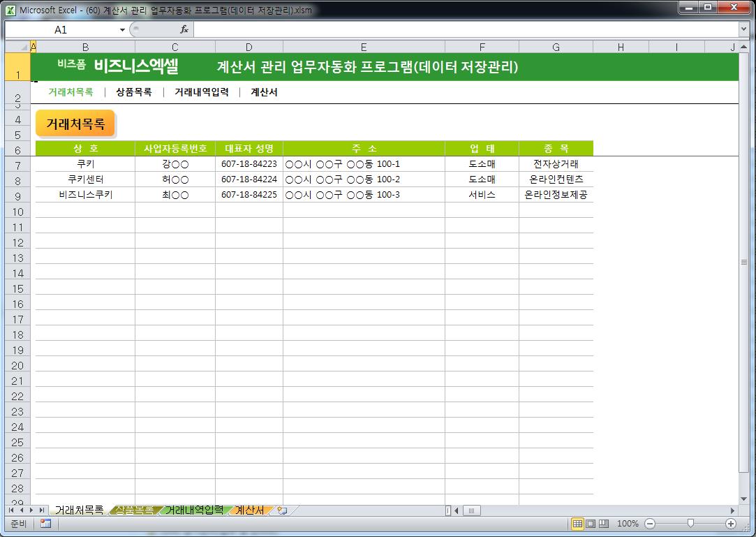Click vertical scrollbar down arrow
Viewport: 756px width, 537px height.
[x=743, y=499]
